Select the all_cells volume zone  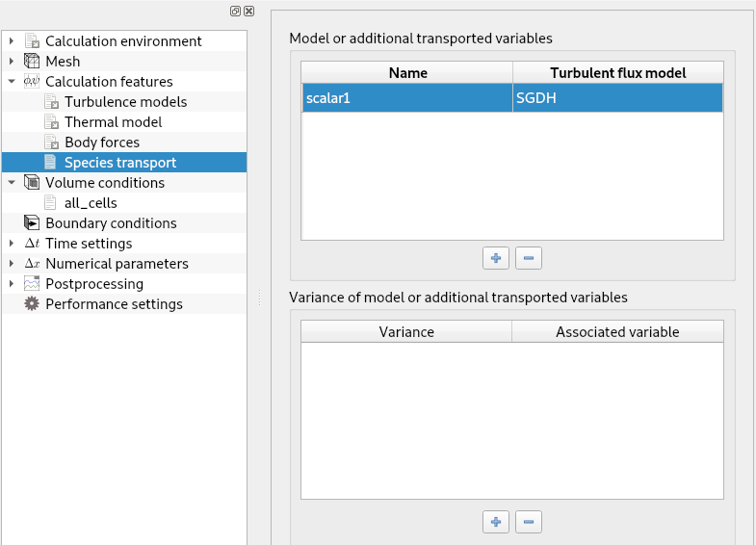[x=91, y=203]
